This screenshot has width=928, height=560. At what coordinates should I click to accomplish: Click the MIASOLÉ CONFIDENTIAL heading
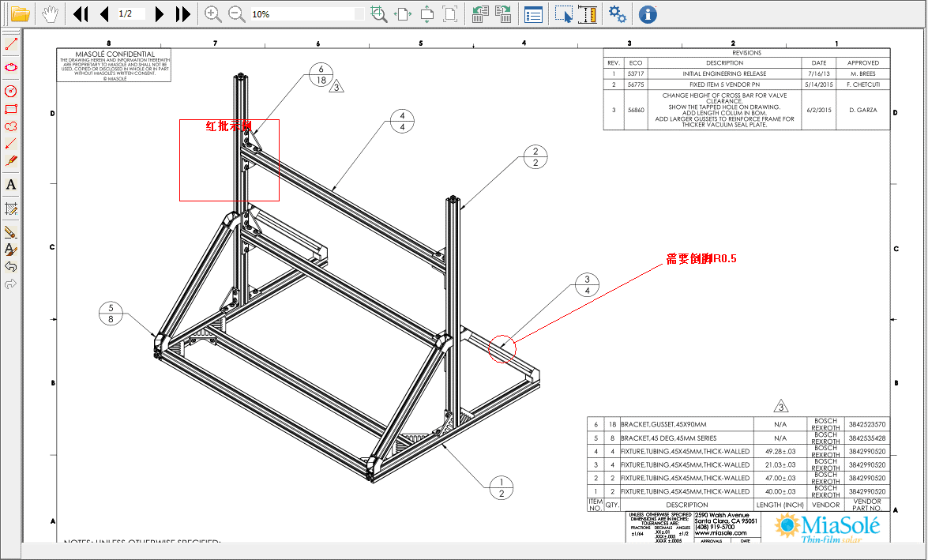click(115, 54)
